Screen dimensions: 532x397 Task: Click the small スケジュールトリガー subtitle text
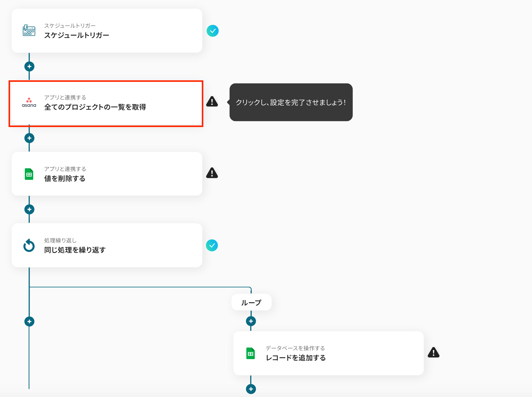coord(70,26)
